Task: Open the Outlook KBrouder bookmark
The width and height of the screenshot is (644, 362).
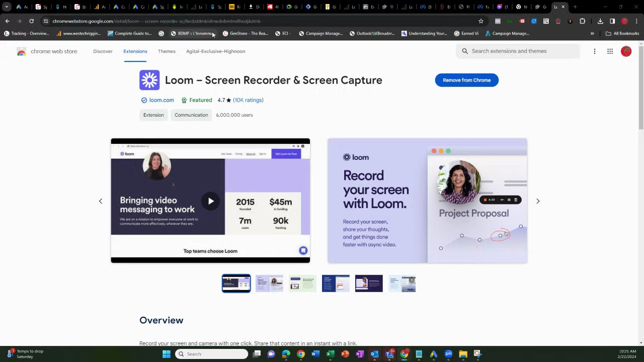Action: click(371, 34)
